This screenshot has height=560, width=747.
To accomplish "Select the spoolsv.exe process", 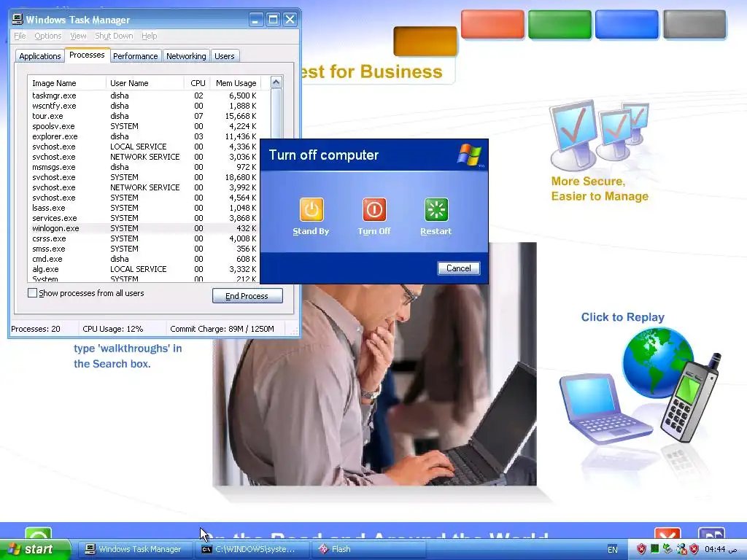I will [144, 126].
